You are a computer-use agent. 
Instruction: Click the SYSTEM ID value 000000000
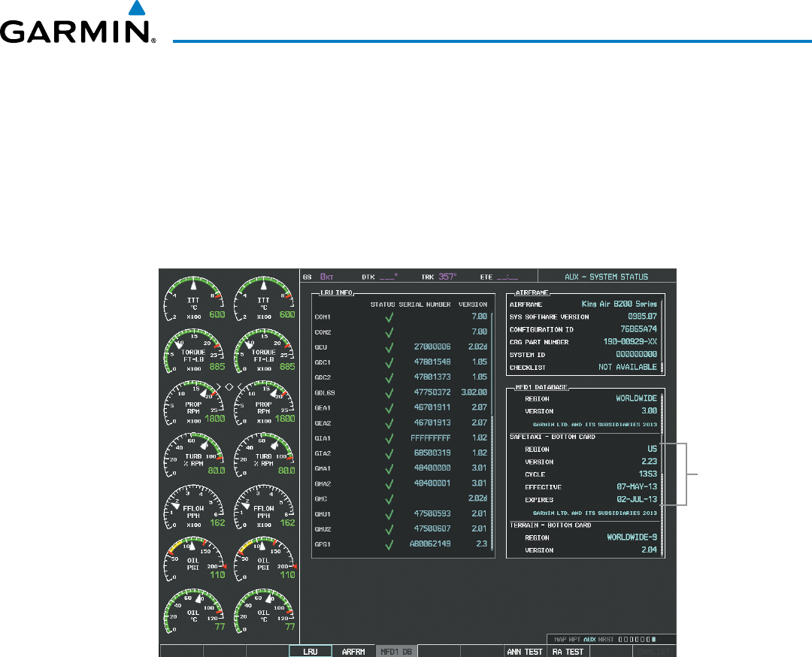point(637,355)
